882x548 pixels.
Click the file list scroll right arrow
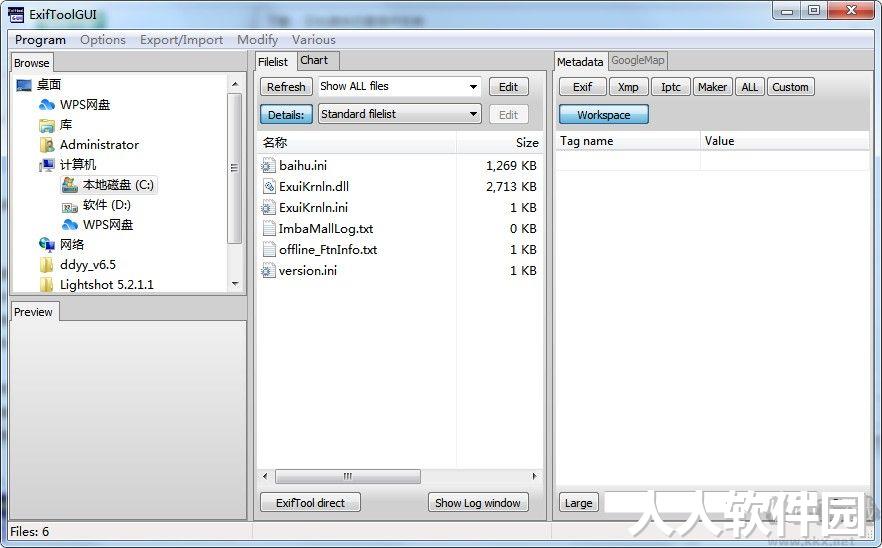[534, 477]
